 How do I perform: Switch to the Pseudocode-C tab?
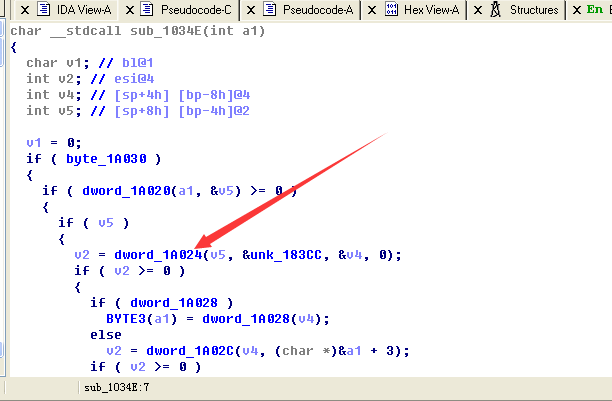click(x=198, y=10)
